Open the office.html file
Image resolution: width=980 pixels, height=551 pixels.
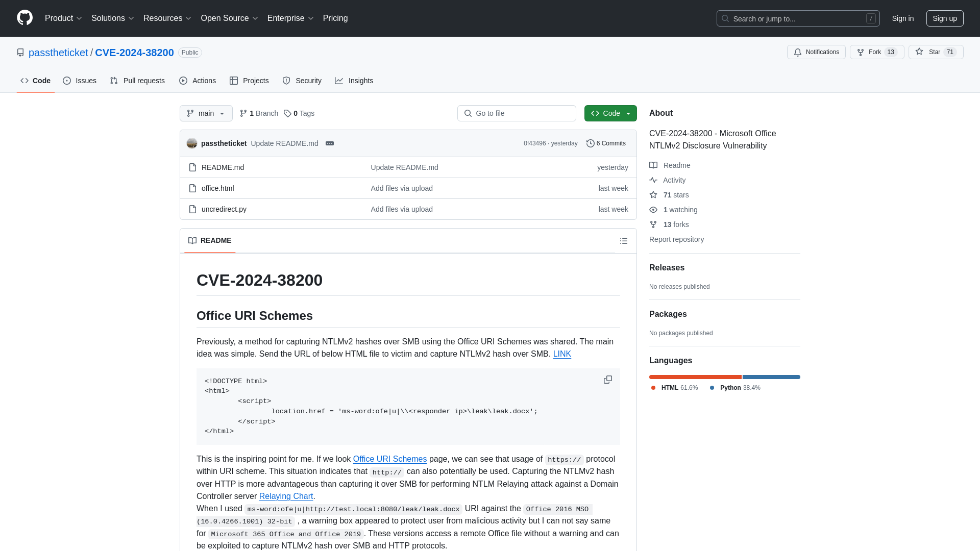point(217,188)
